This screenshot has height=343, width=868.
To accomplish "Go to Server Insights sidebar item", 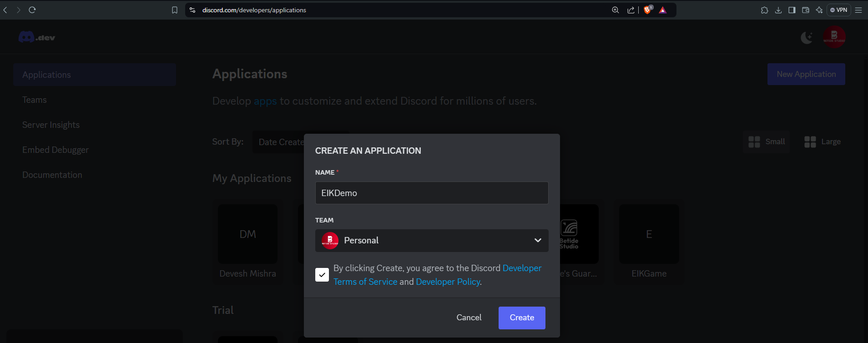I will click(51, 125).
